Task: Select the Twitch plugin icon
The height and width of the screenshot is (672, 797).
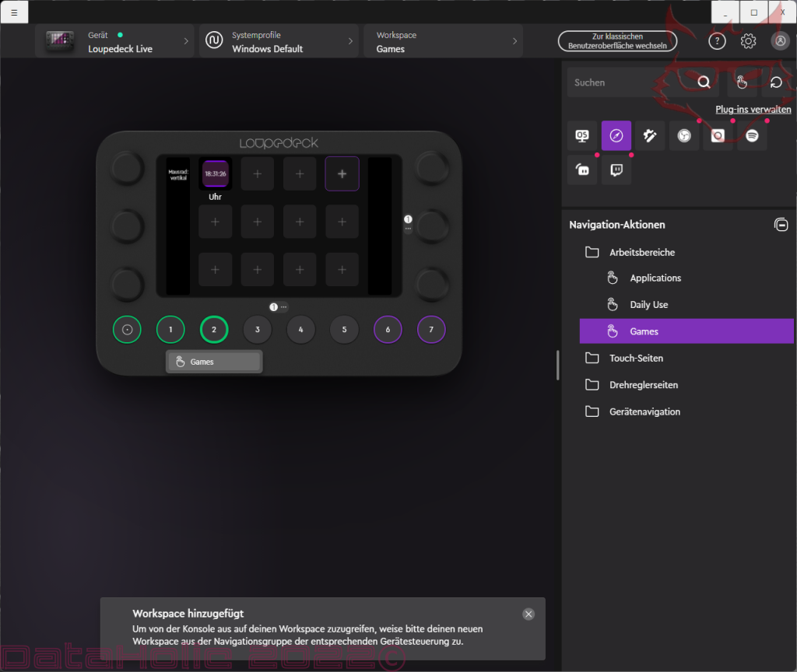Action: point(616,170)
